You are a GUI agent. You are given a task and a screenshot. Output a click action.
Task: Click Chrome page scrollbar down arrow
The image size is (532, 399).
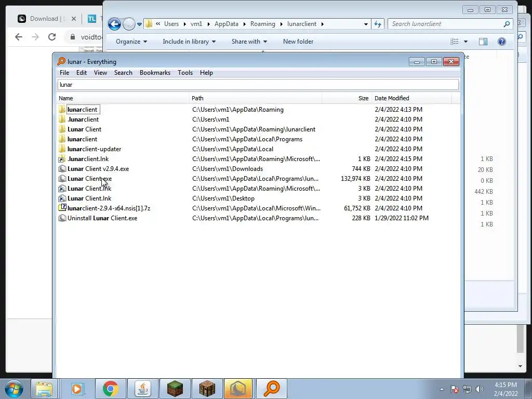click(520, 366)
